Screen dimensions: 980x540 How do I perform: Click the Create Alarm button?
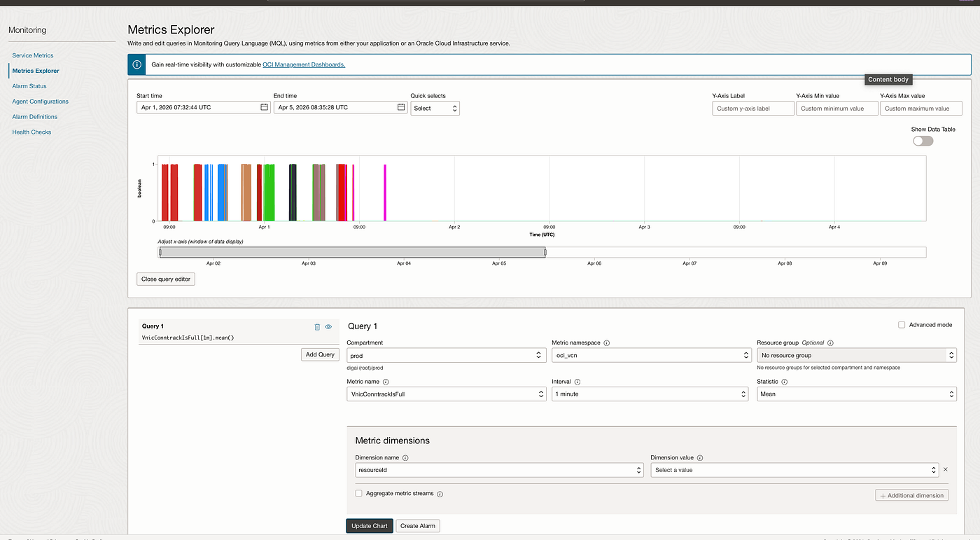pos(418,526)
